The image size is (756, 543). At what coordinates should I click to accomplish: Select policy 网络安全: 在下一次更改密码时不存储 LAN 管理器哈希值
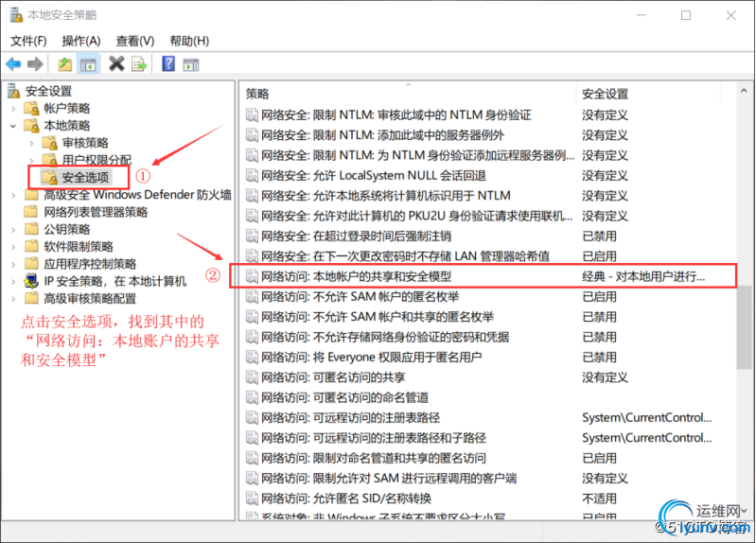pos(405,256)
